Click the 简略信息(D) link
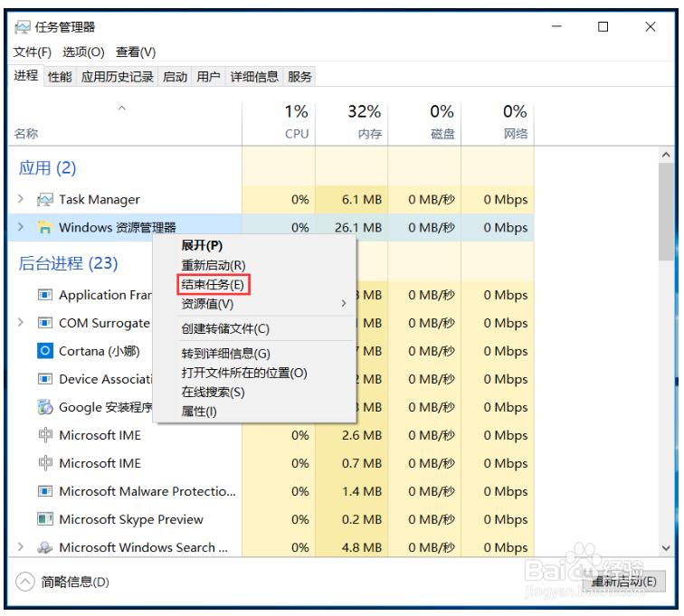The height and width of the screenshot is (616, 684). coord(75,582)
